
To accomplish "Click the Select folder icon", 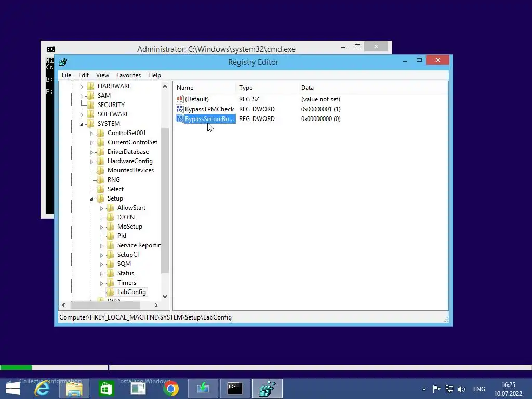I will [100, 189].
